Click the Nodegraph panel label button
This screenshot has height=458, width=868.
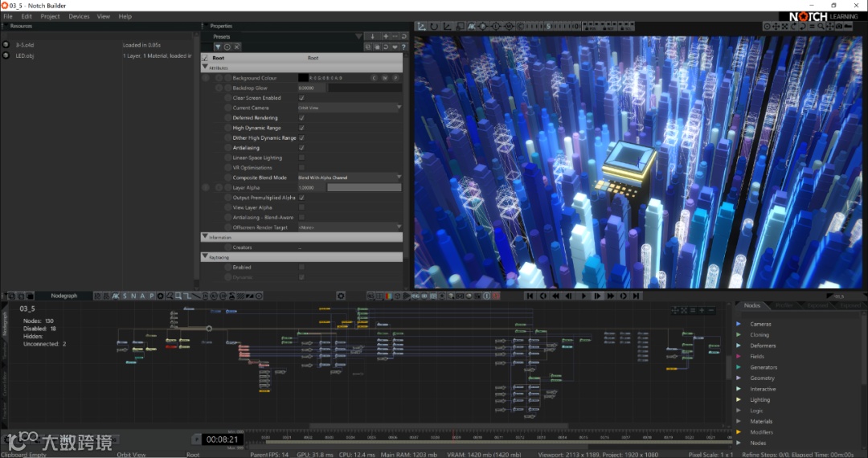point(64,296)
